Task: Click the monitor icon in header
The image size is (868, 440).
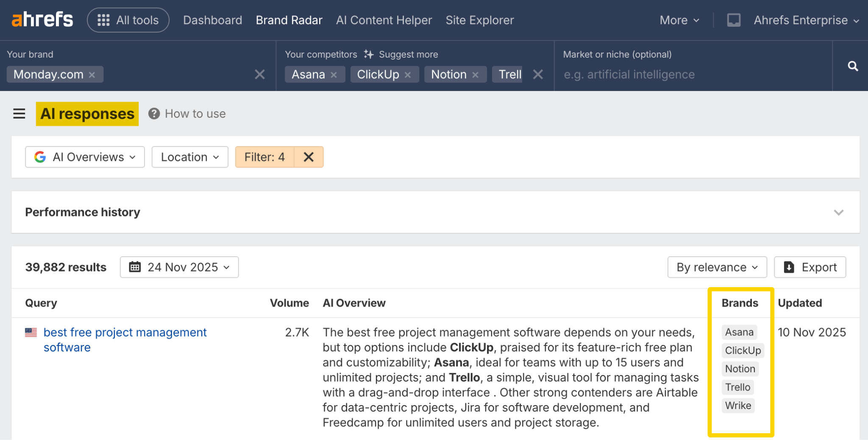Action: (x=734, y=20)
